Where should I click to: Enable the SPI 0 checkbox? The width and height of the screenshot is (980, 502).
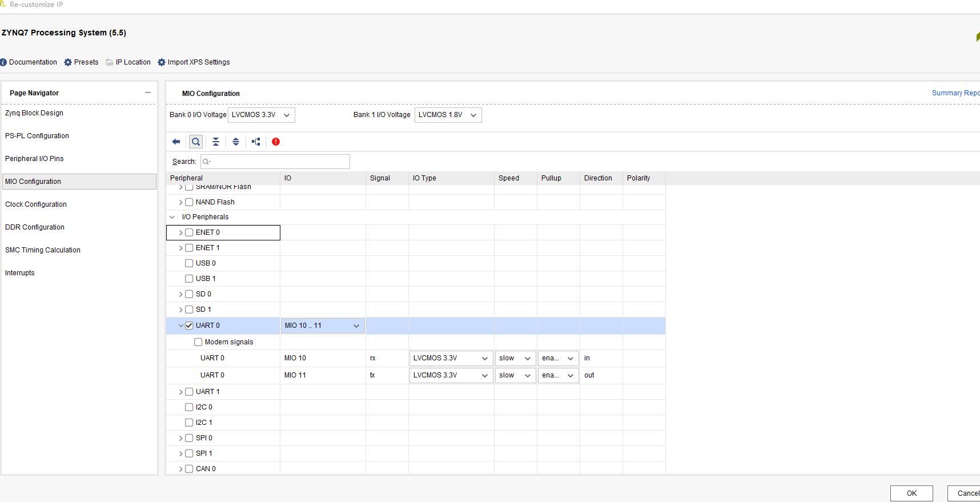point(189,438)
